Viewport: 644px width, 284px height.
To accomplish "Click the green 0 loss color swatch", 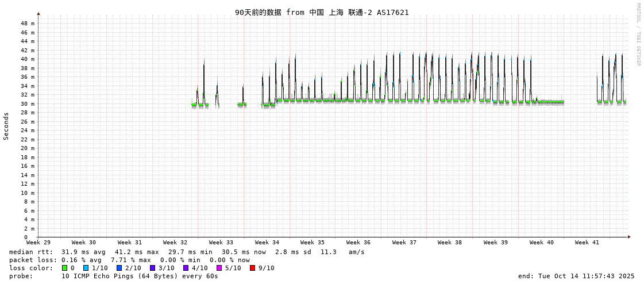I will [65, 268].
